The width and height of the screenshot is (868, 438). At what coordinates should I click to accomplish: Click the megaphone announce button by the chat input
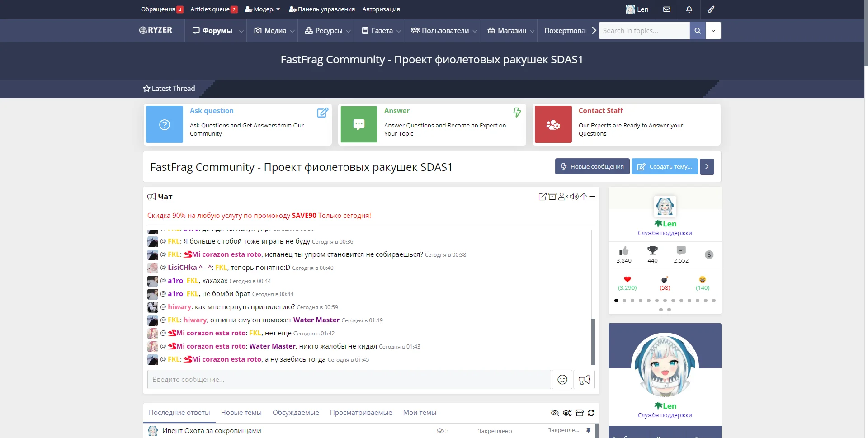(x=584, y=380)
